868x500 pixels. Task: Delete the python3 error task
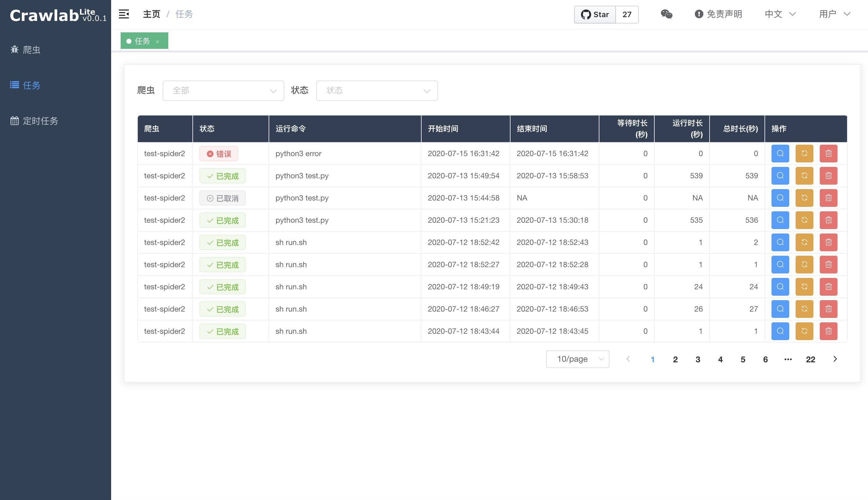[x=828, y=154]
